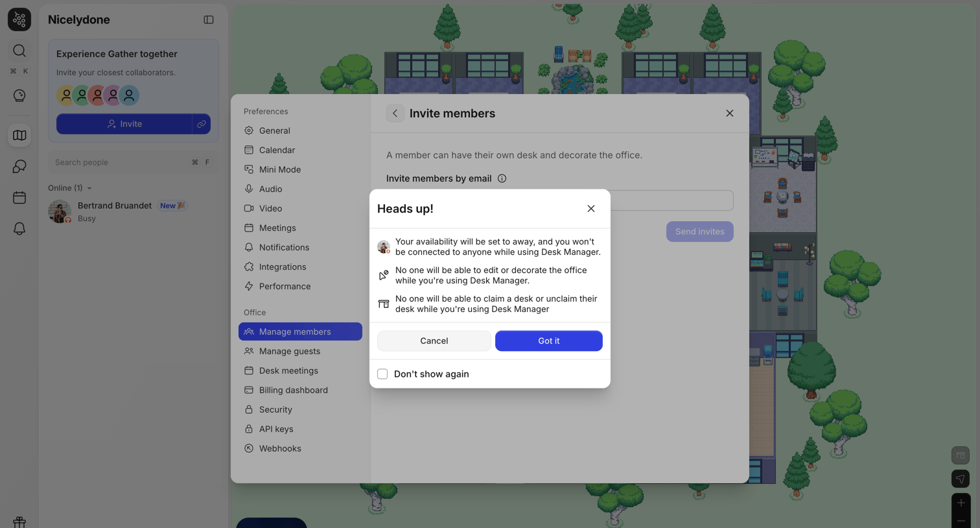Click the desk icon button on map
The width and height of the screenshot is (980, 528).
pyautogui.click(x=961, y=455)
